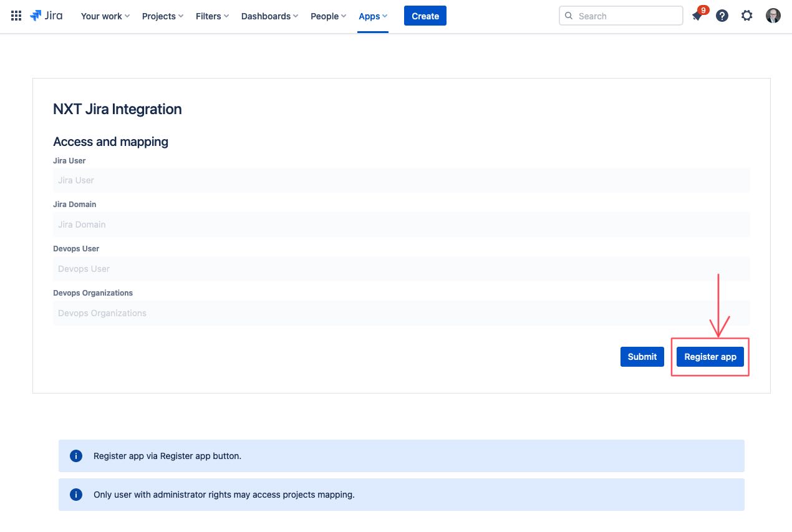Viewport: 792px width, 532px height.
Task: Open the app switcher grid icon
Action: 17,16
